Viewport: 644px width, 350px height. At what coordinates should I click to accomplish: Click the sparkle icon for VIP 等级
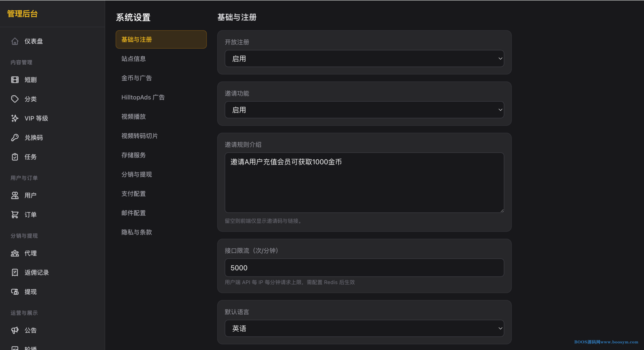pyautogui.click(x=15, y=118)
